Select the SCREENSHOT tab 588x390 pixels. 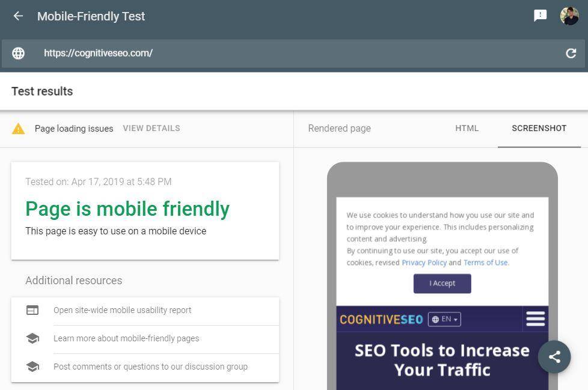pos(539,128)
